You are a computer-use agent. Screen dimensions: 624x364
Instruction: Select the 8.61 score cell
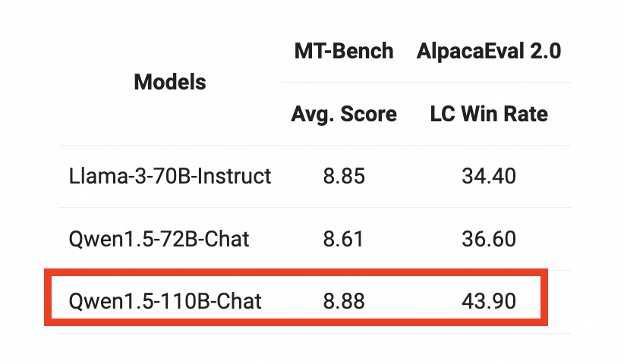[344, 240]
